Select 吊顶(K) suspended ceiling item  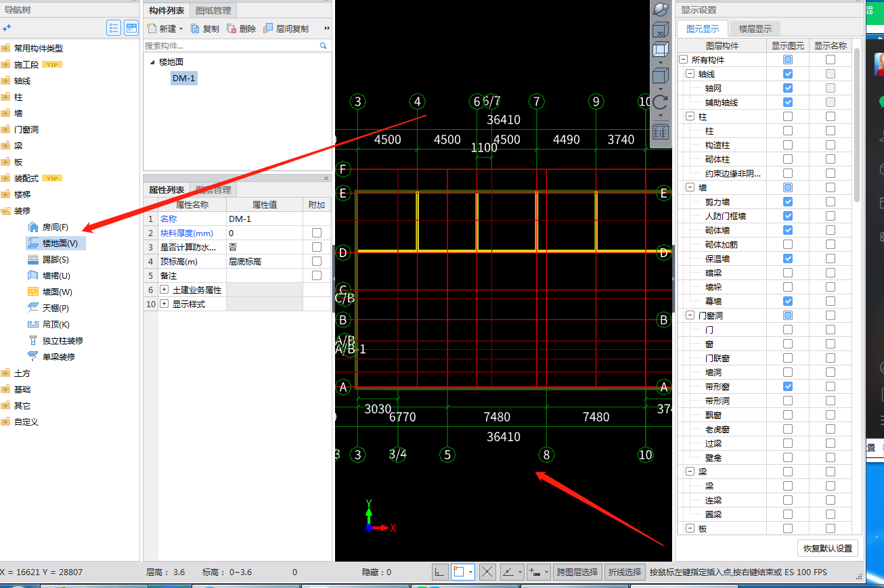[x=49, y=325]
